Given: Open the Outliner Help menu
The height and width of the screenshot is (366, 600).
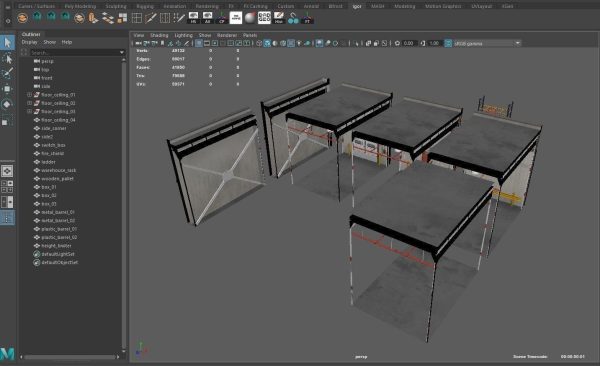Looking at the screenshot, I should [x=67, y=42].
